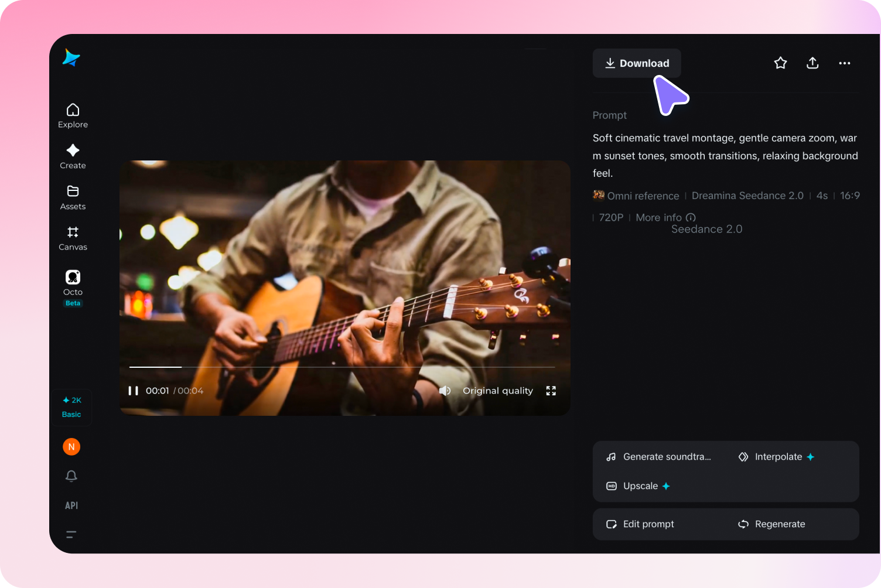The height and width of the screenshot is (588, 881).
Task: Show More info details
Action: (x=665, y=217)
